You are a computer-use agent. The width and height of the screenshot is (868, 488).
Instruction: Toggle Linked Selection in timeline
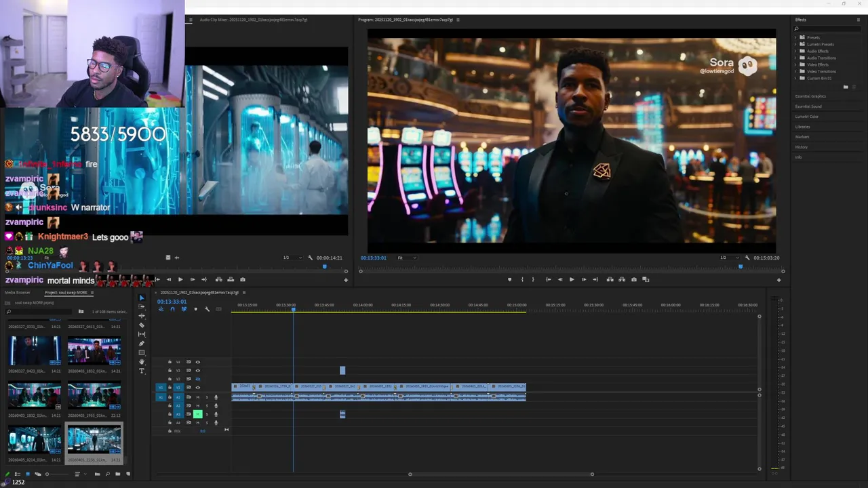click(184, 309)
